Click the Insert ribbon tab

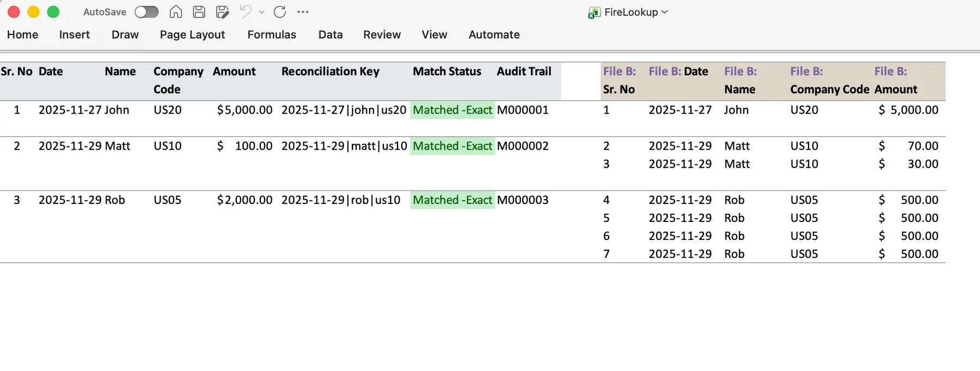tap(75, 35)
